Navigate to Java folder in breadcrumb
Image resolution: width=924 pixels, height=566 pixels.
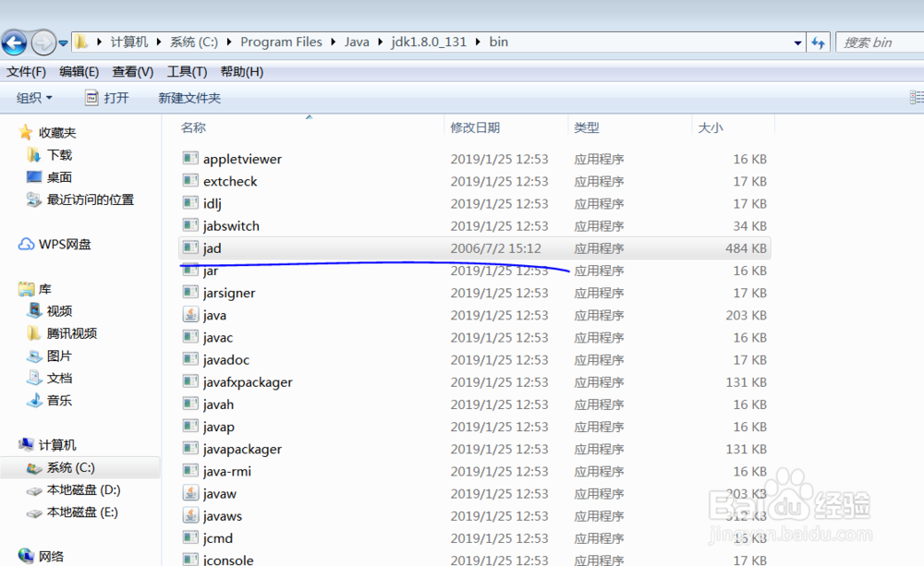[x=357, y=42]
